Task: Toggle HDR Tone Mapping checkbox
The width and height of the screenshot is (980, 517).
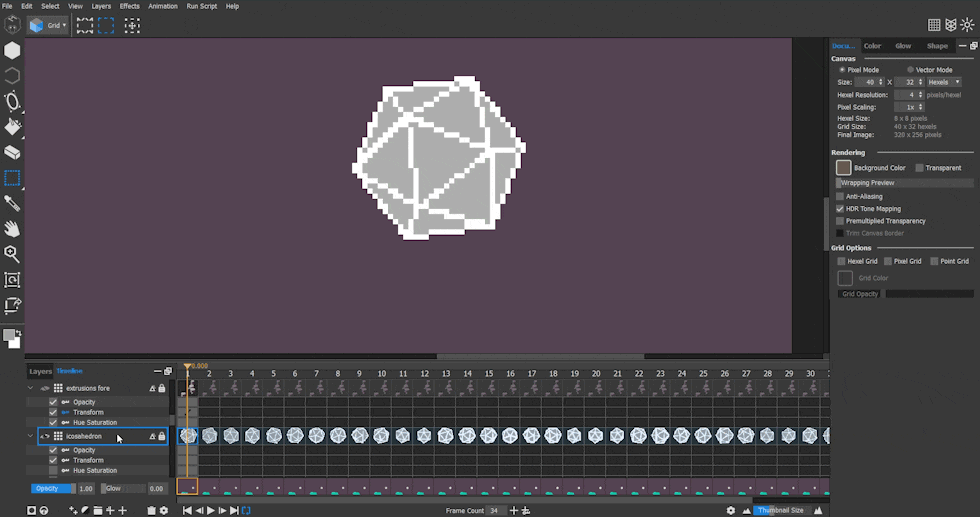Action: [840, 209]
